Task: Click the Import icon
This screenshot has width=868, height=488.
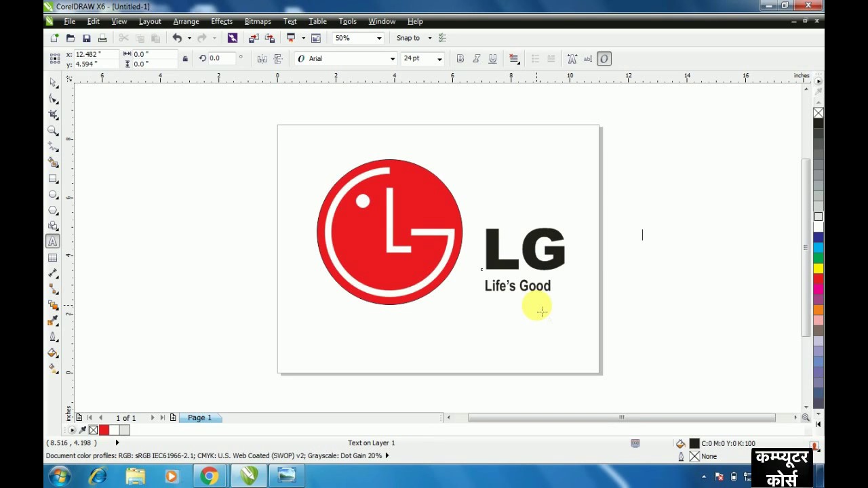Action: [254, 38]
